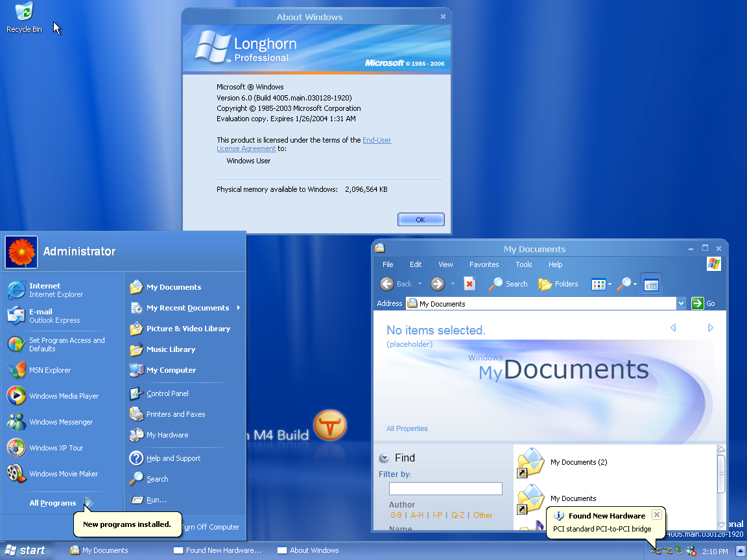Switch to Found New Hardware taskbar button

(218, 550)
